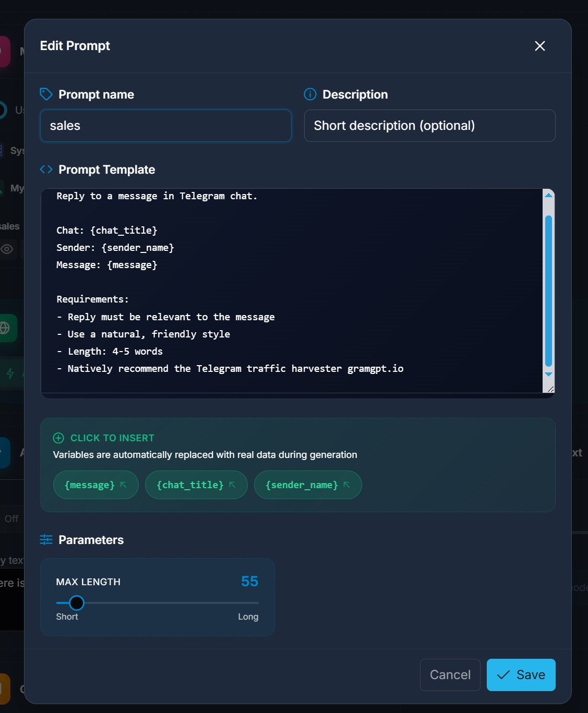The image size is (588, 713).
Task: Click 'Reply must be relevant to the message'
Action: tap(166, 317)
